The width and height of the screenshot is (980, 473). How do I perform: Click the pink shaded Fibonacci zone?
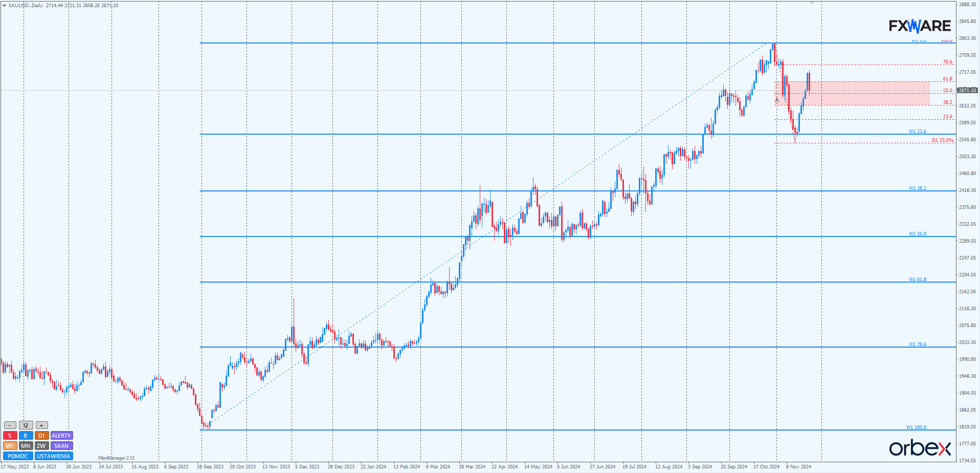870,93
